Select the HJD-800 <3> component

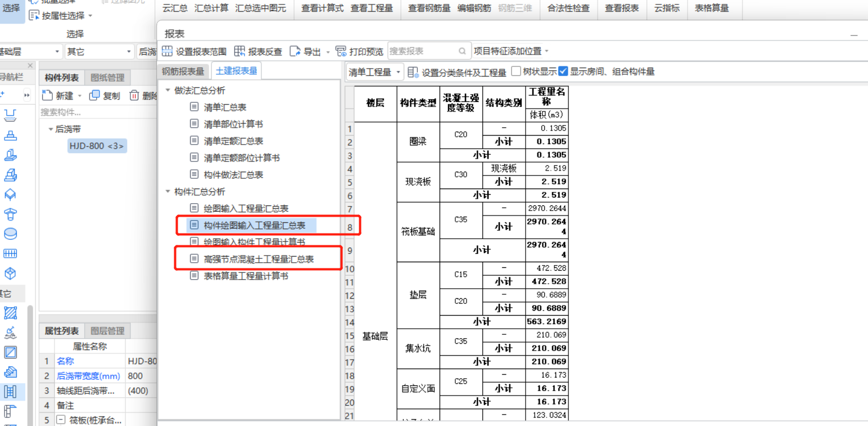97,146
